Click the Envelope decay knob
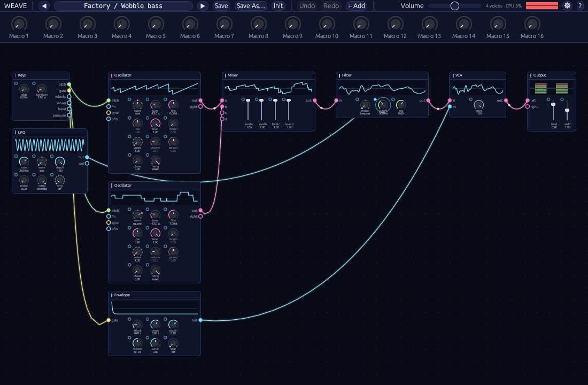 155,325
